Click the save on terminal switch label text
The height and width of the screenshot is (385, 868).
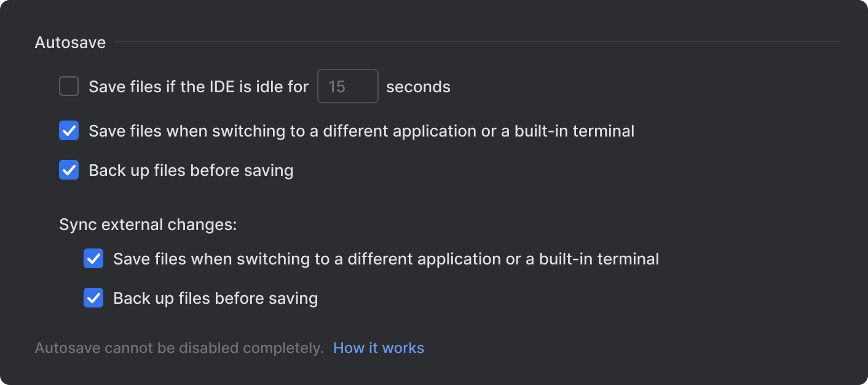tap(361, 130)
